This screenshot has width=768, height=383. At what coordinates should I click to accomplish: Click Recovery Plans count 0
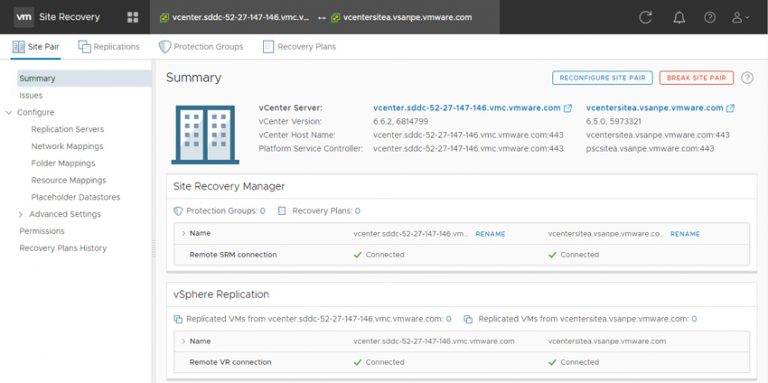pos(358,211)
